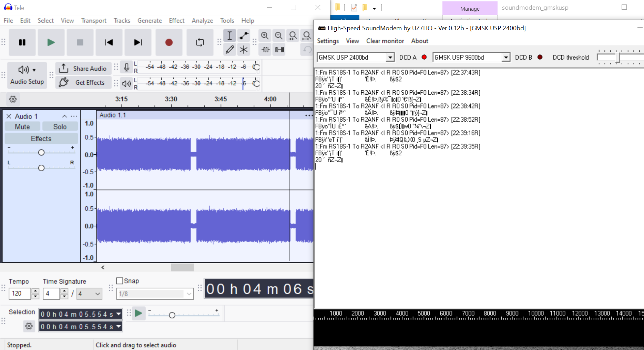Open timeline options gear icon
This screenshot has width=644, height=350.
13,99
